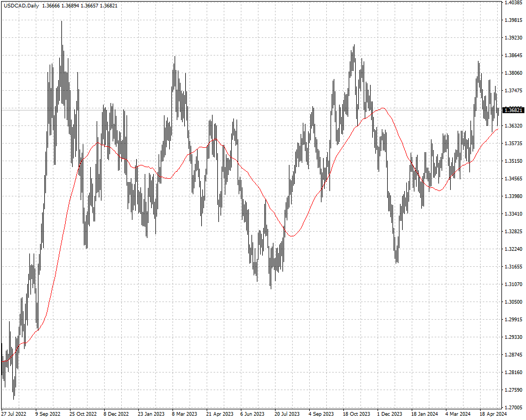
Task: Select the 1.33980 price label
Action: (x=513, y=196)
